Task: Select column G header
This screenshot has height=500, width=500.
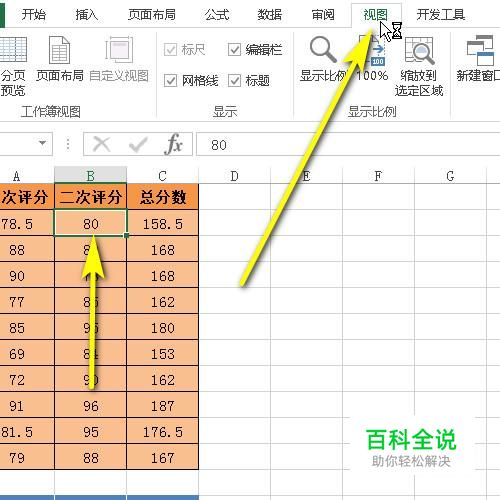Action: [x=450, y=175]
